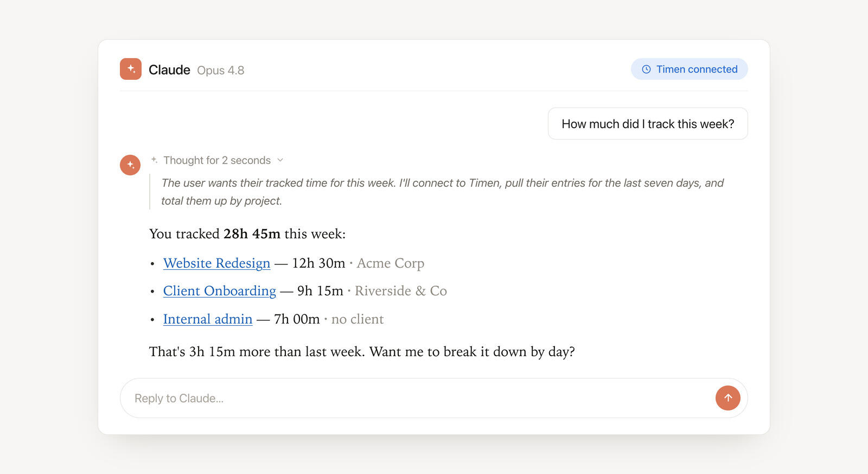Click the Claude avatar beside the response

tap(130, 165)
